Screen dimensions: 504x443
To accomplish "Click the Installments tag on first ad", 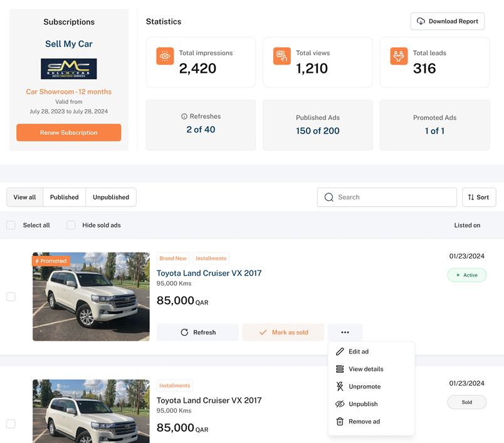I will point(211,259).
